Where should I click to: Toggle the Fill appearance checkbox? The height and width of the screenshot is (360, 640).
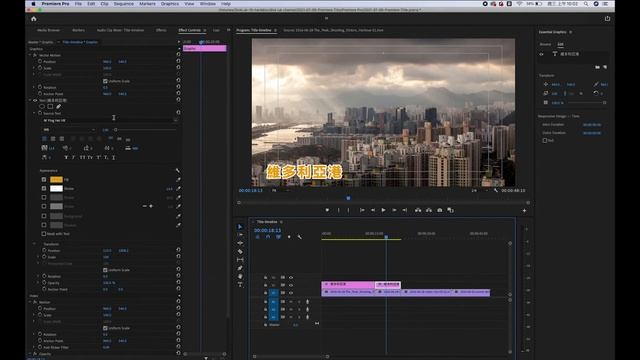click(44, 180)
